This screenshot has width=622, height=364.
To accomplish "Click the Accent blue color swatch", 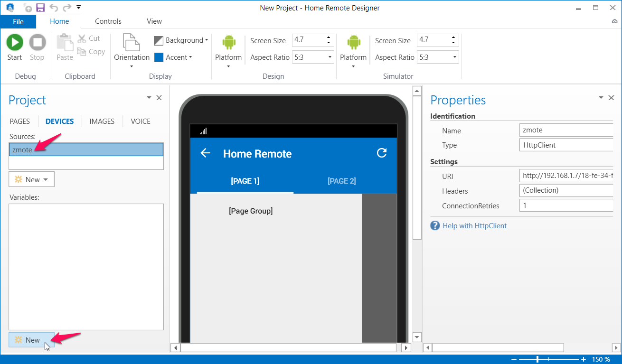I will click(159, 57).
